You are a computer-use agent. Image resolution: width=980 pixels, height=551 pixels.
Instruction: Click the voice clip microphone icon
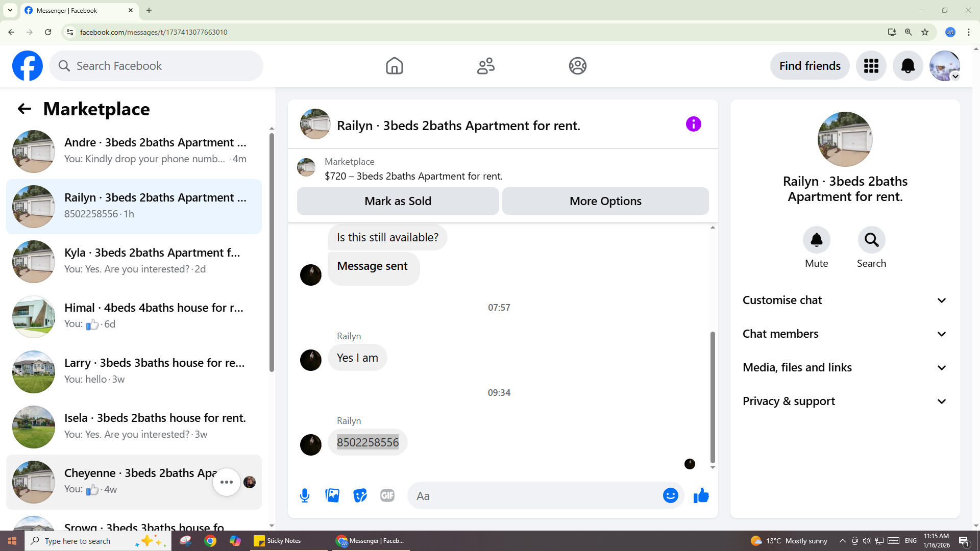click(305, 495)
